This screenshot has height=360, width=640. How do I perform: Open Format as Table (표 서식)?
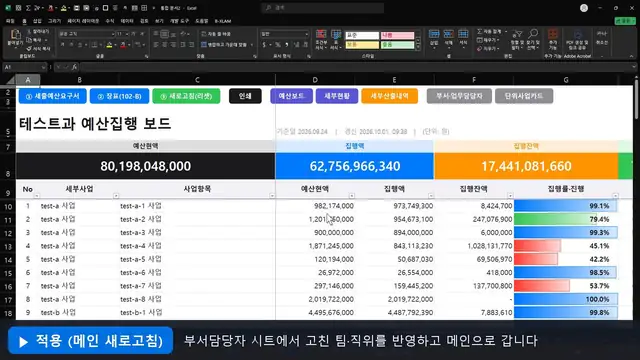tap(336, 40)
